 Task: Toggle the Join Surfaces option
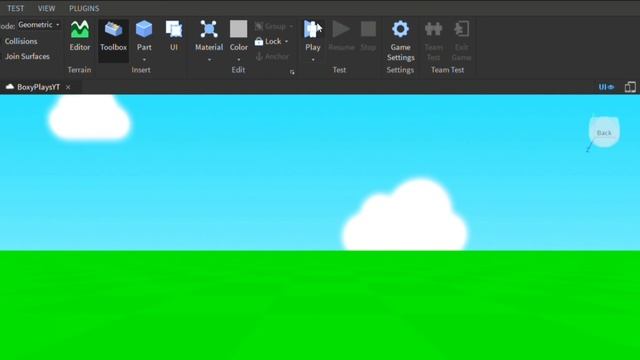(x=27, y=56)
